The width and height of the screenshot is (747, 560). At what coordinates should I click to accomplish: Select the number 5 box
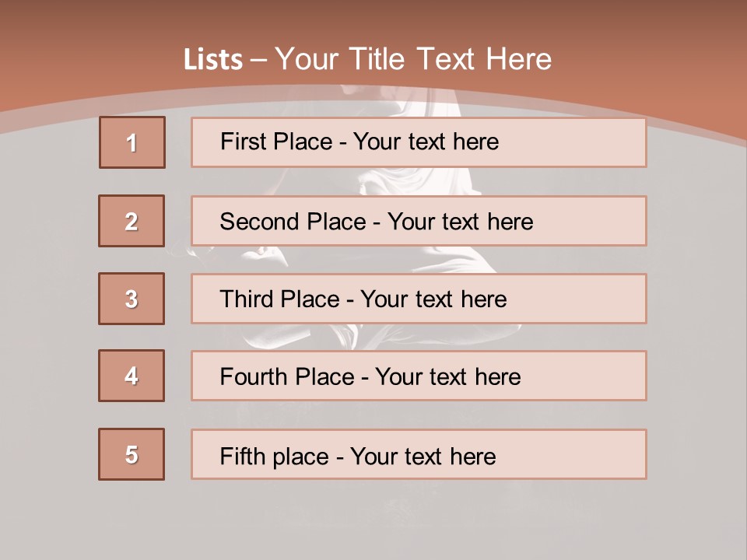pos(132,454)
